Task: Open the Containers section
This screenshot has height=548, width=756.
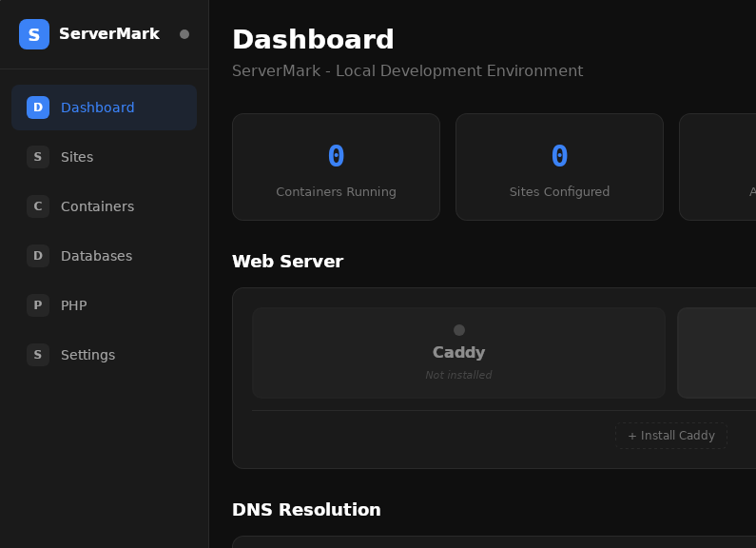Action: [x=105, y=206]
